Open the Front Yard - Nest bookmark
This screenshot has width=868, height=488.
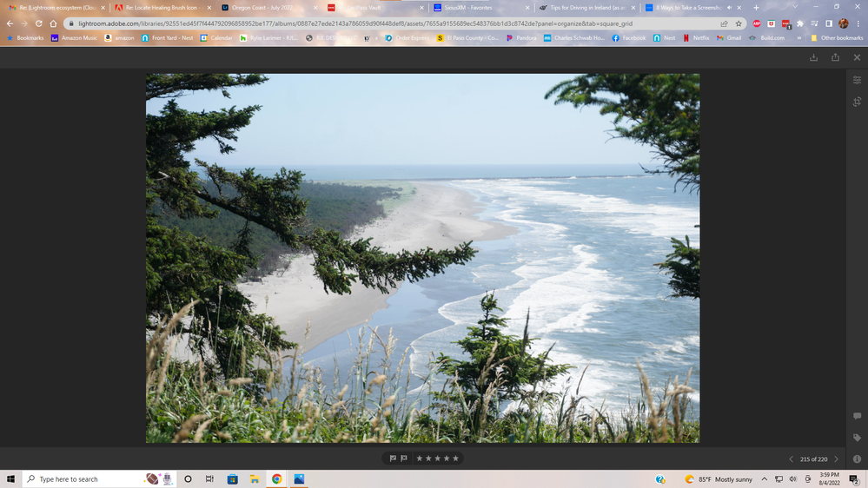pos(167,38)
